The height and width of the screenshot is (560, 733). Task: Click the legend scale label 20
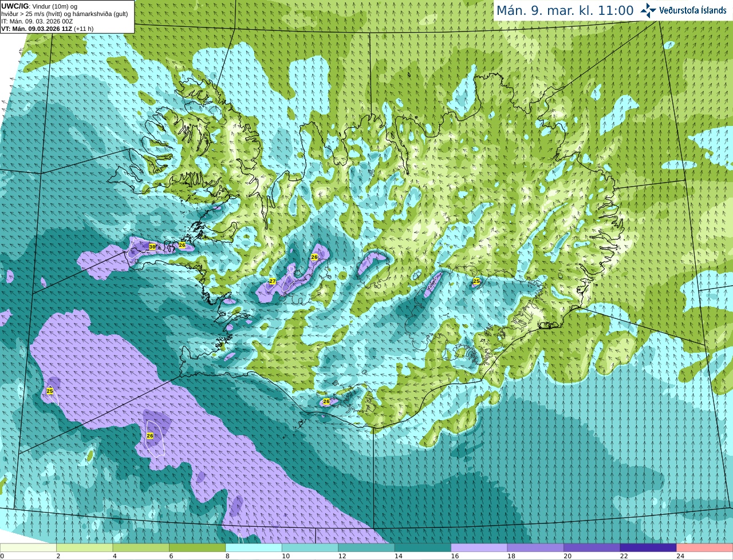click(568, 556)
